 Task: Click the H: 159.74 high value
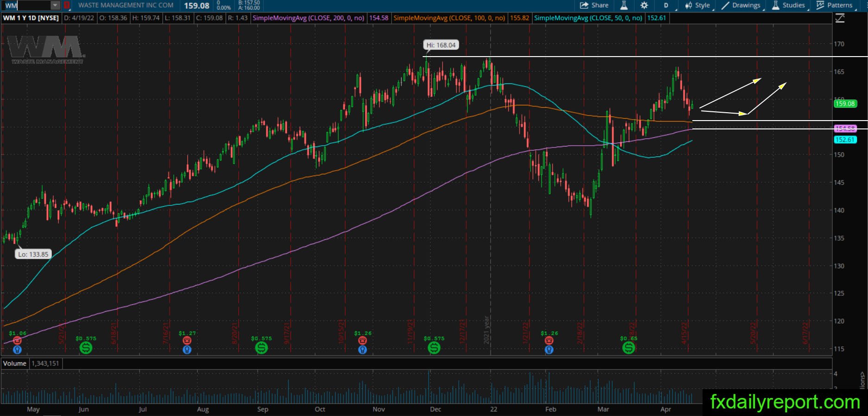tap(146, 18)
